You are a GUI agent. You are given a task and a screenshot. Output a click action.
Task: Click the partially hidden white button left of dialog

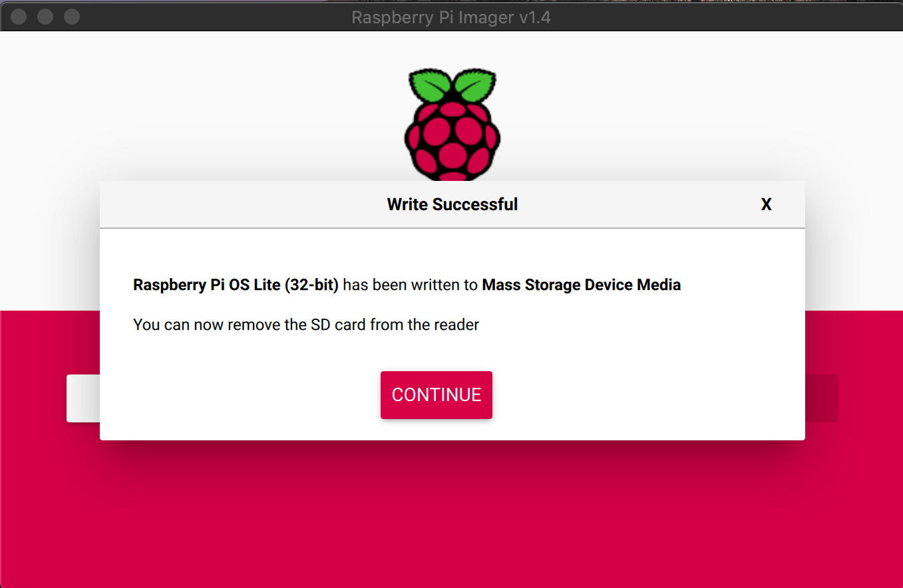(x=83, y=398)
